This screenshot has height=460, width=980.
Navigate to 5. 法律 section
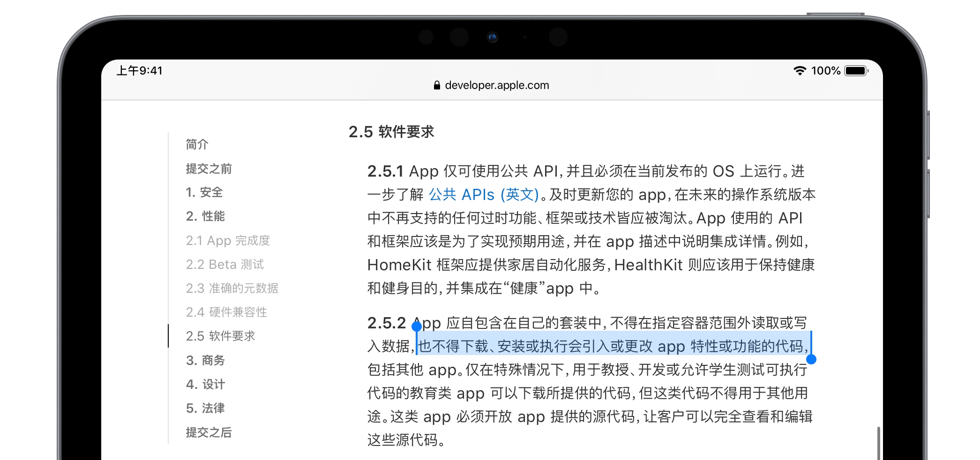pyautogui.click(x=204, y=408)
